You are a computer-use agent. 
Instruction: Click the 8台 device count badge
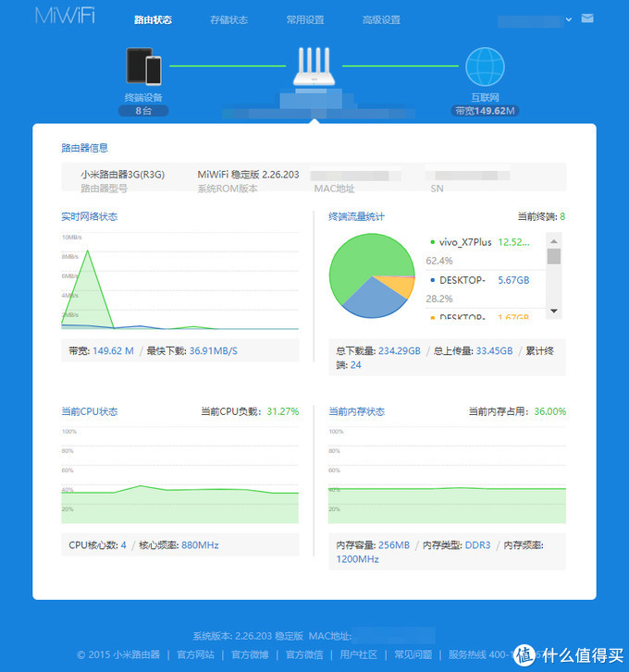click(143, 111)
